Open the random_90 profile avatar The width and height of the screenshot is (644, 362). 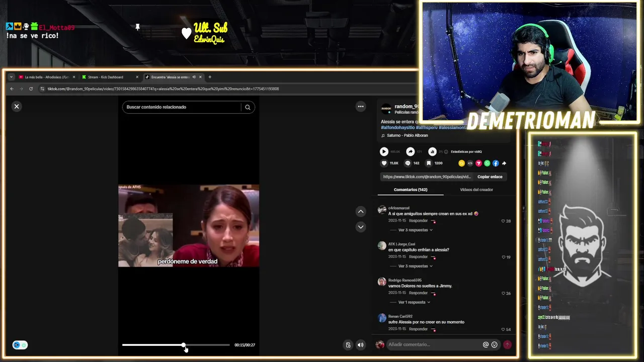[386, 109]
